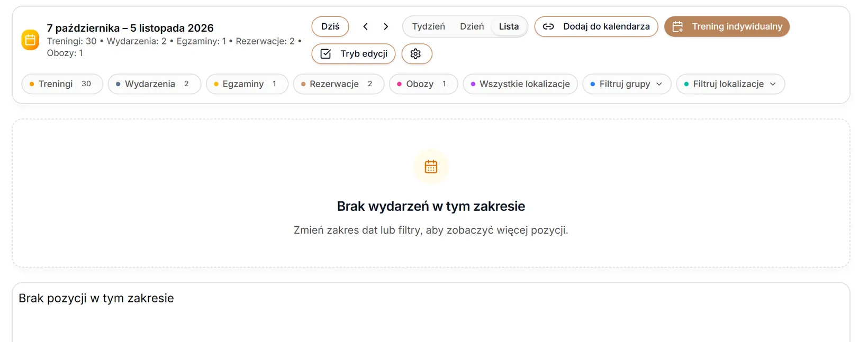Viewport: 868px width, 342px height.
Task: Click the date range heading 7 października – 5 listopada 2026
Action: coord(130,28)
